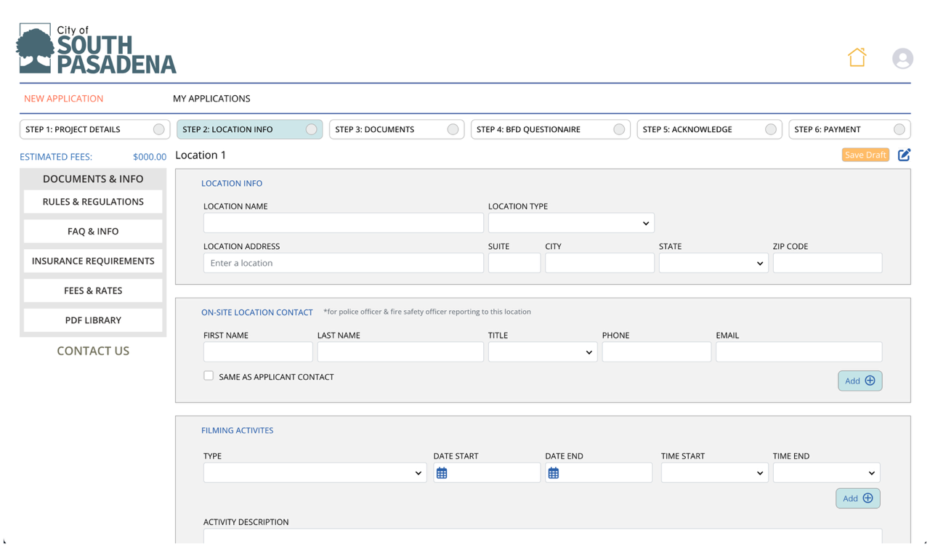Open Rules & Regulations document
The image size is (930, 560).
click(x=93, y=202)
